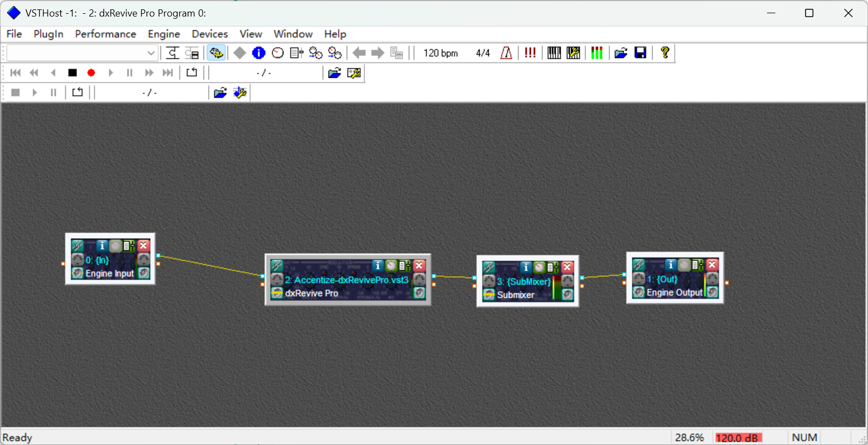Image resolution: width=868 pixels, height=445 pixels.
Task: Click the yellow question mark help icon
Action: tap(665, 53)
